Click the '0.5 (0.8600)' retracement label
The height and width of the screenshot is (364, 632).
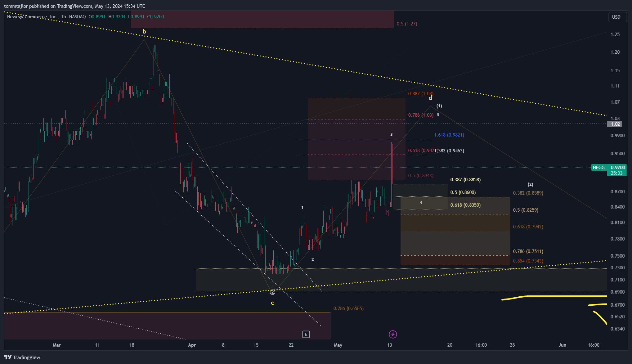point(463,192)
